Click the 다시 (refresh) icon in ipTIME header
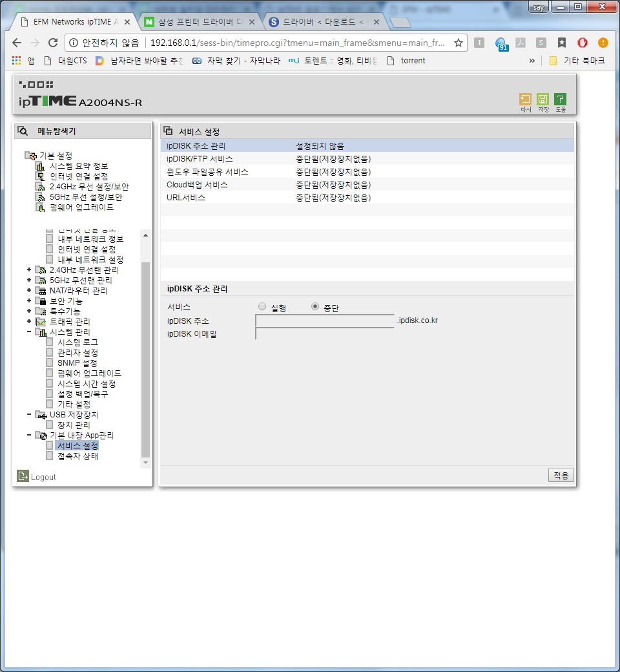Viewport: 620px width, 672px height. (x=525, y=100)
